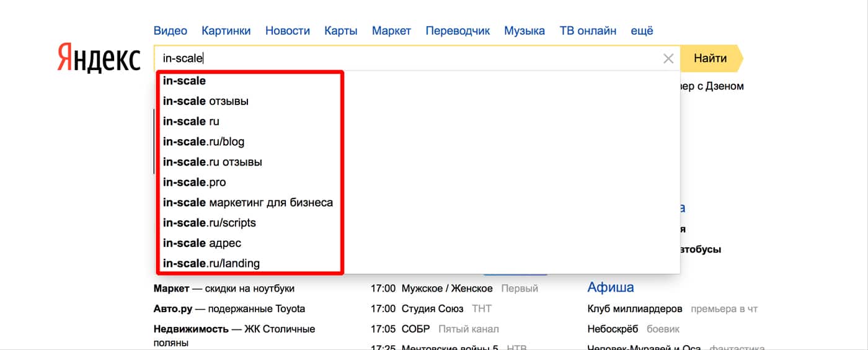The width and height of the screenshot is (868, 350).
Task: Select suggestion "in-scale.ru отзывы"
Action: tap(417, 162)
